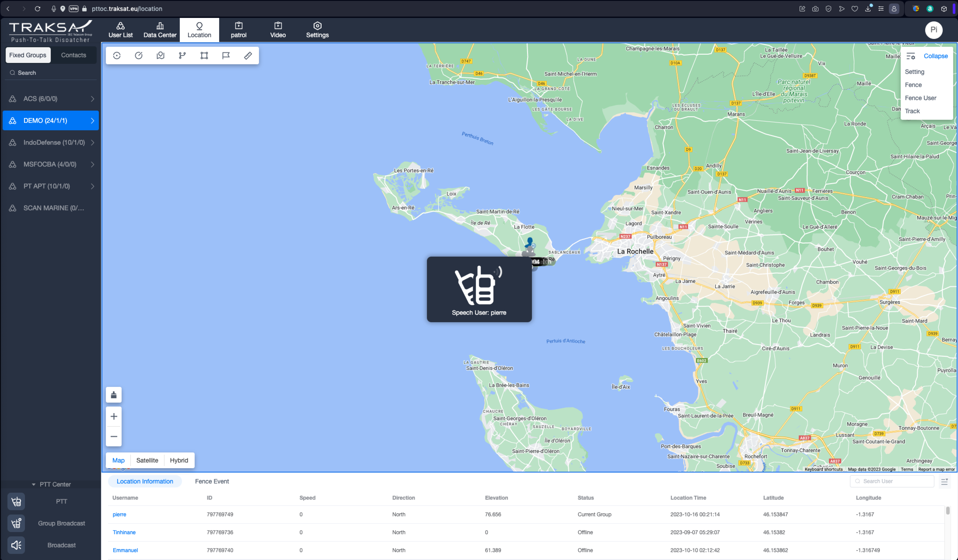Click the locate/center target icon
The image size is (958, 560).
(117, 56)
